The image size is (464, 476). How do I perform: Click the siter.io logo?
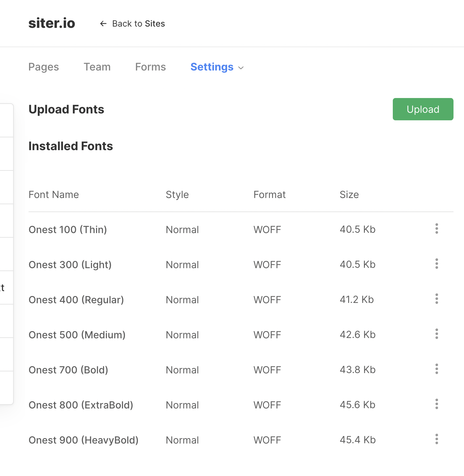point(52,23)
